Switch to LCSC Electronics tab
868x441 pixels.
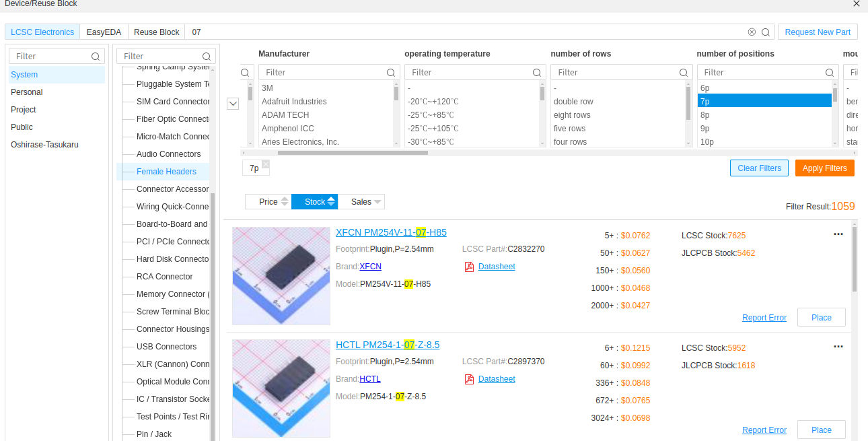click(x=42, y=32)
